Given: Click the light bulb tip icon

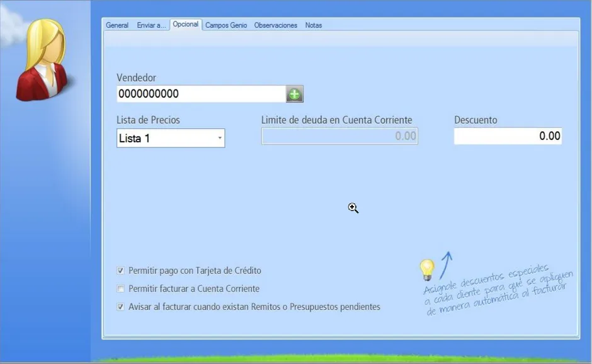Looking at the screenshot, I should (x=427, y=270).
